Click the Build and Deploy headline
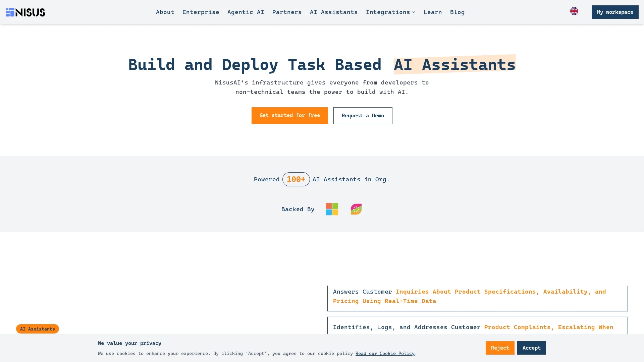Screen dimensions: 644x362 click(x=322, y=64)
